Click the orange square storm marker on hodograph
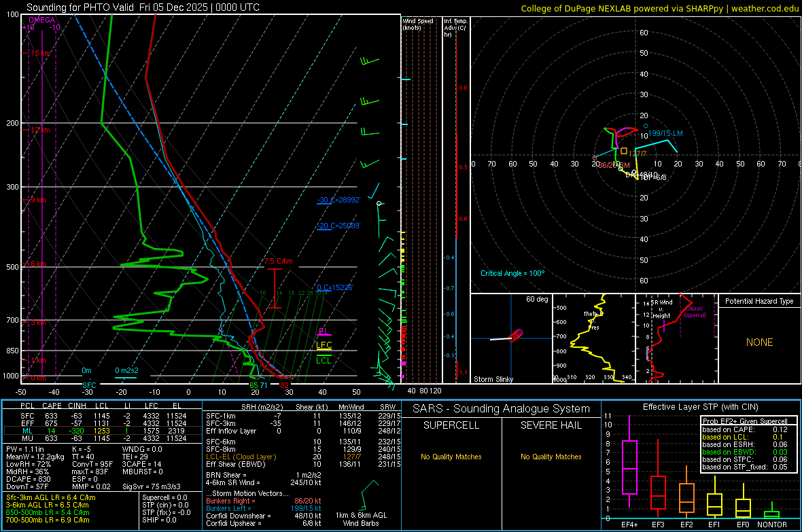Image resolution: width=802 pixels, height=532 pixels. [624, 151]
